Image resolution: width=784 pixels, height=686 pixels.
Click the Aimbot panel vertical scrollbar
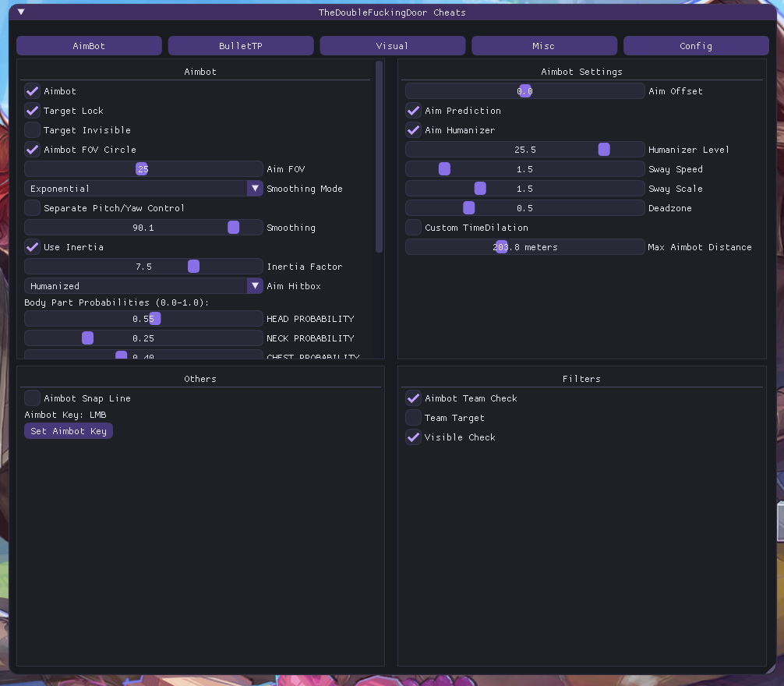tap(379, 156)
